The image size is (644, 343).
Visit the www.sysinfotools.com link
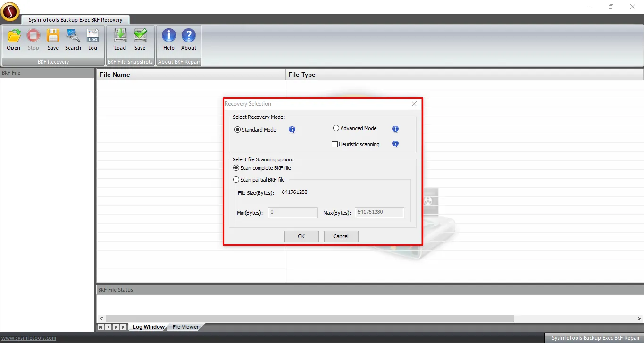tap(29, 338)
